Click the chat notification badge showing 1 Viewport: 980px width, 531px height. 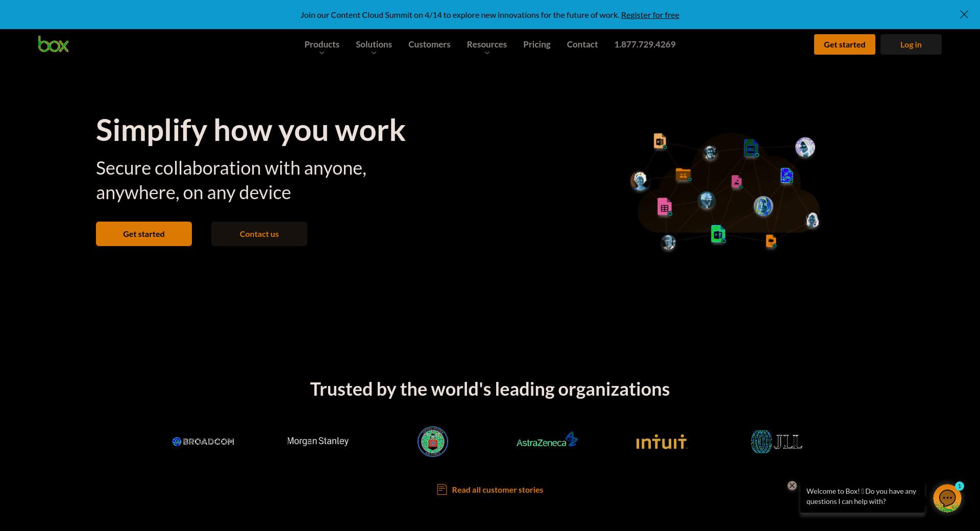[x=960, y=486]
